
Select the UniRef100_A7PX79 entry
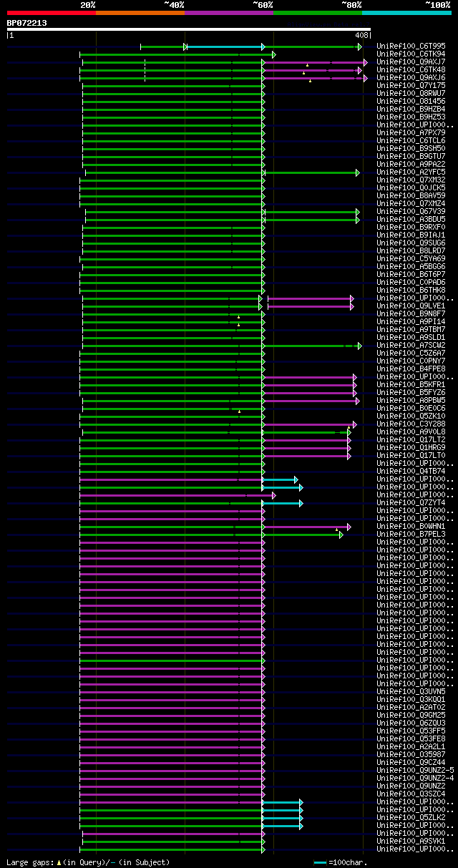[411, 132]
